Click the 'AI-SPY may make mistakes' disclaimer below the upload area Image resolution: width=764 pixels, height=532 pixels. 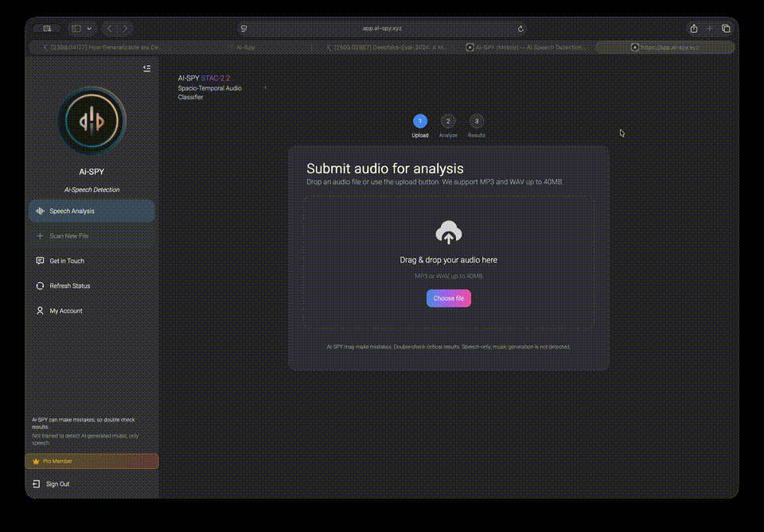coord(448,347)
